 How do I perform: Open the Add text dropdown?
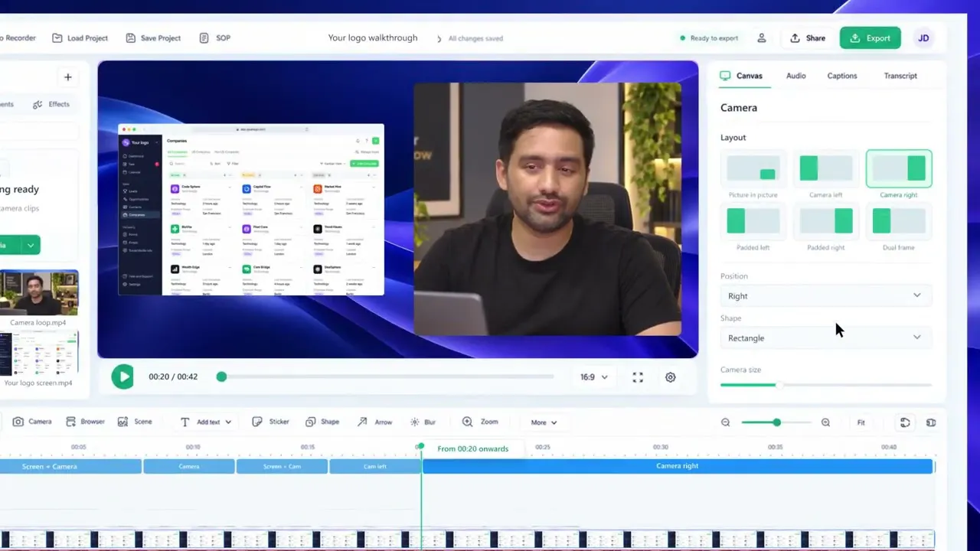tap(206, 422)
